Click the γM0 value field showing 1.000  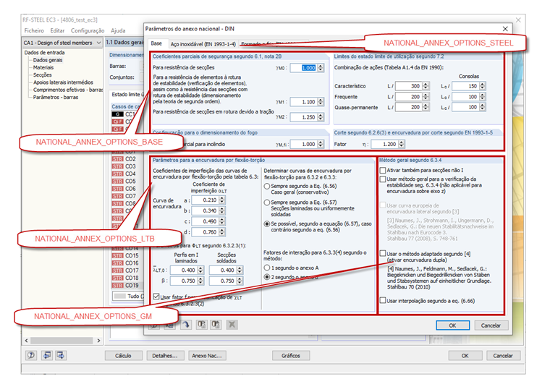(304, 68)
